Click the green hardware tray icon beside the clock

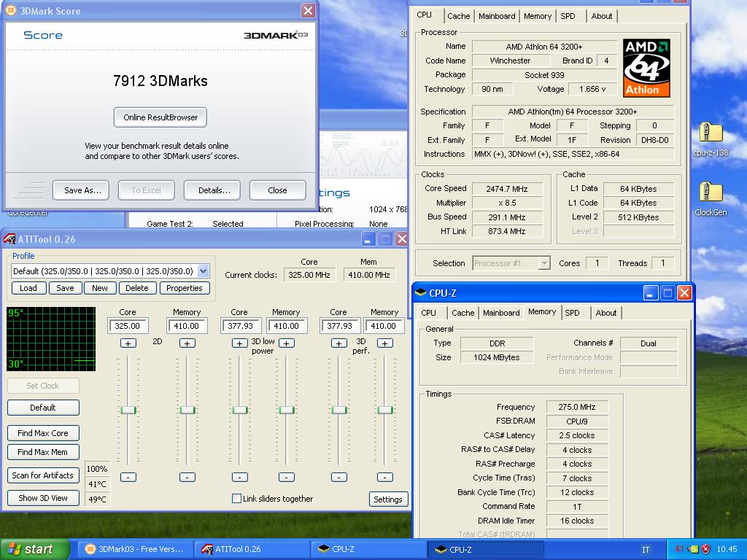694,549
